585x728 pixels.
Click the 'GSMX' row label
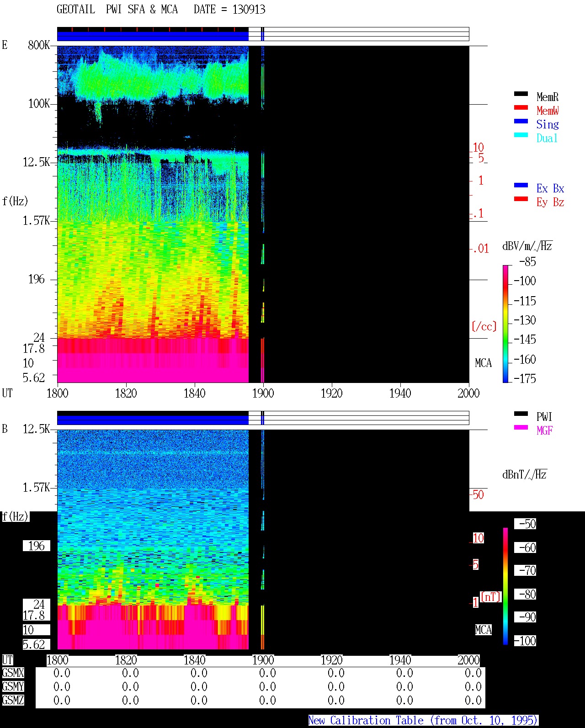(x=13, y=673)
